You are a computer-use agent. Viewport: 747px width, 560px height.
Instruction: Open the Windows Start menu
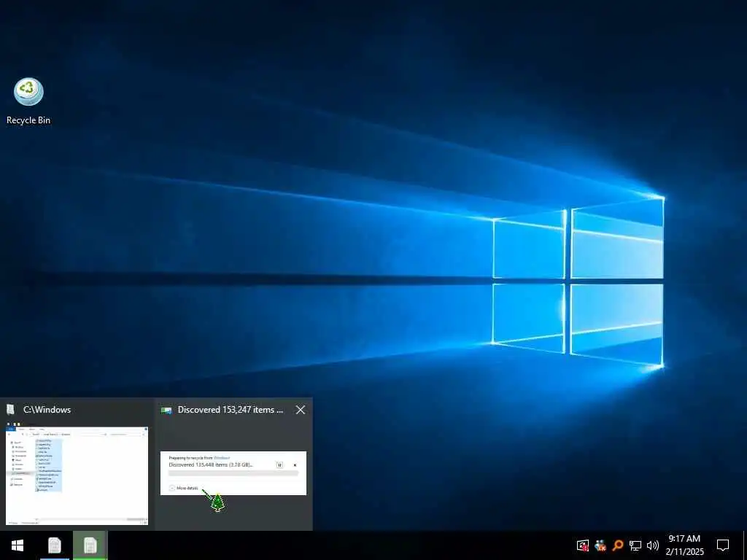18,545
